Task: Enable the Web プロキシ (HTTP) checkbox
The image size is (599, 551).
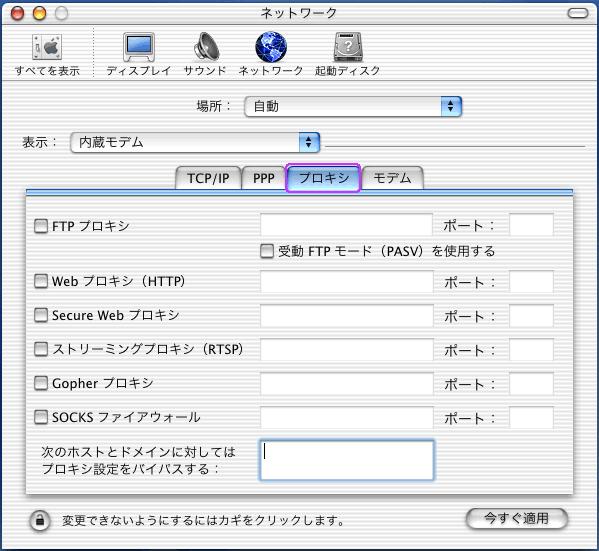Action: [x=41, y=281]
